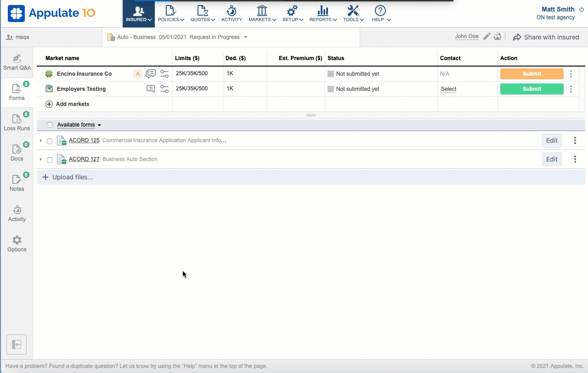The image size is (588, 373).
Task: Open the three-dot menu for Employers Testing
Action: (x=571, y=89)
